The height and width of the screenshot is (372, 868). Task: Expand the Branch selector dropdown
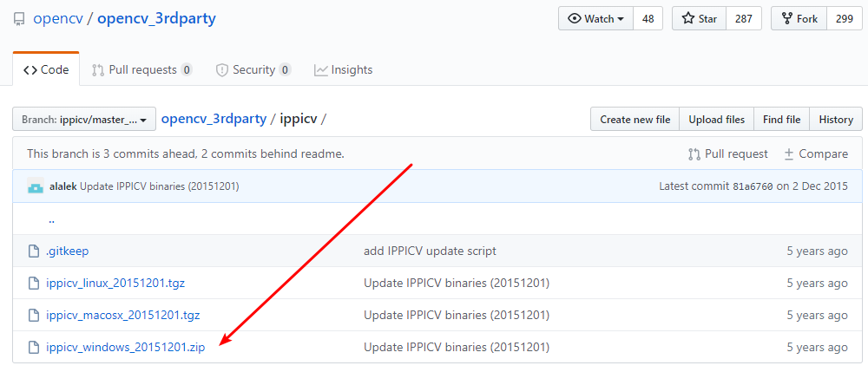84,120
